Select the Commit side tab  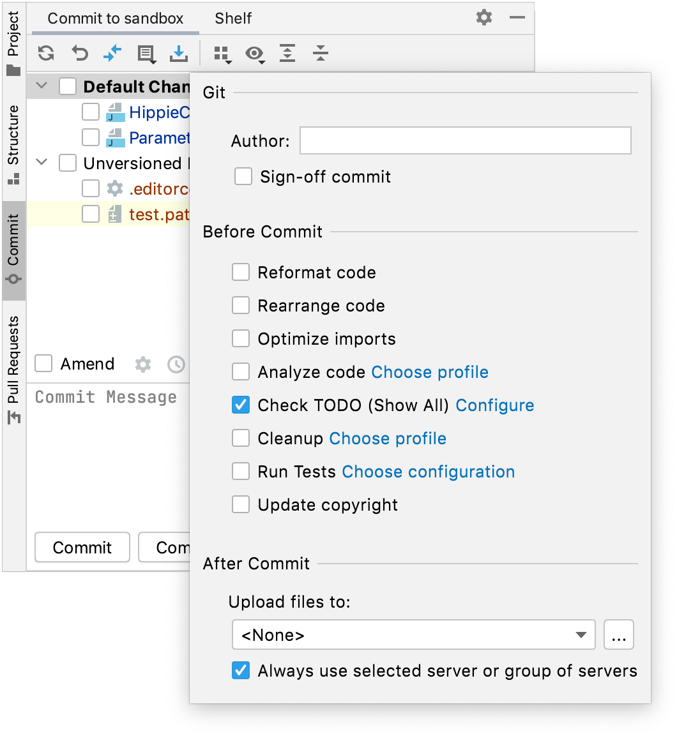coord(13,250)
